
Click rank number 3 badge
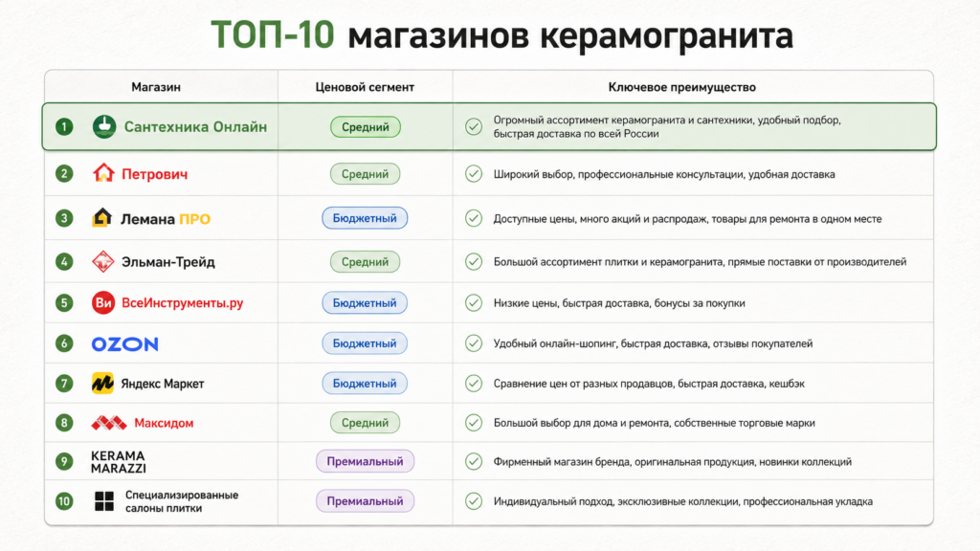64,218
